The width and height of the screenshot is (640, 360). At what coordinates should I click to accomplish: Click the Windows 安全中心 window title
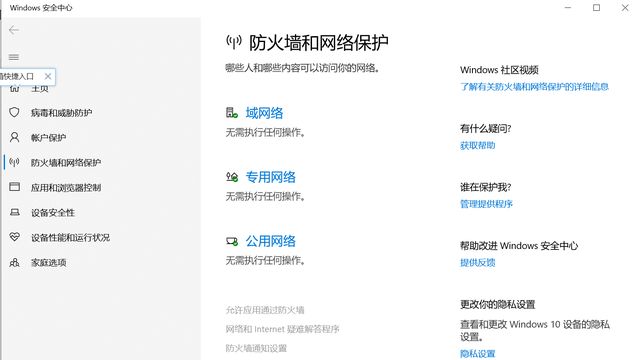click(x=41, y=8)
